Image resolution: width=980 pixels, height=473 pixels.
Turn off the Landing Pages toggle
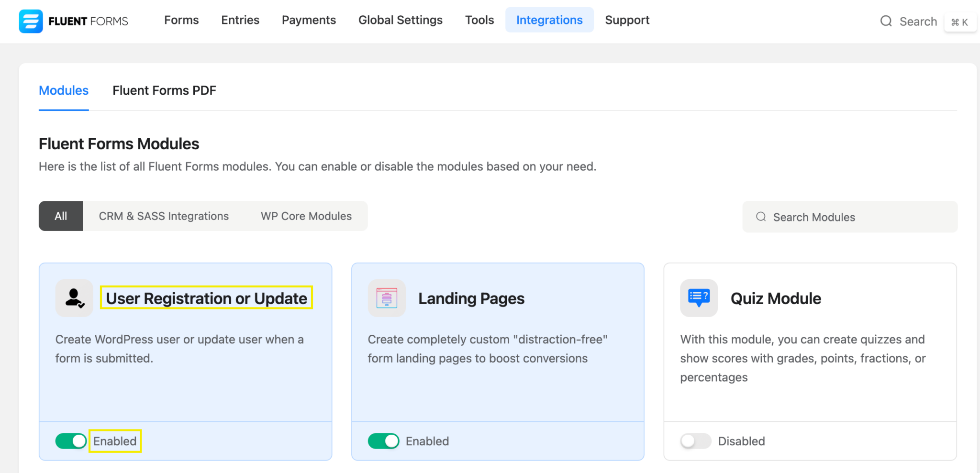coord(383,441)
